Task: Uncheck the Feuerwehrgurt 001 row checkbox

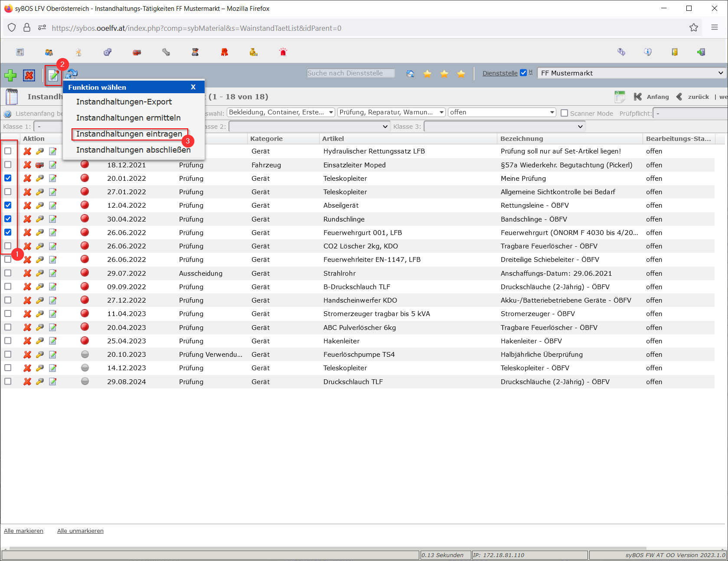Action: (x=8, y=232)
